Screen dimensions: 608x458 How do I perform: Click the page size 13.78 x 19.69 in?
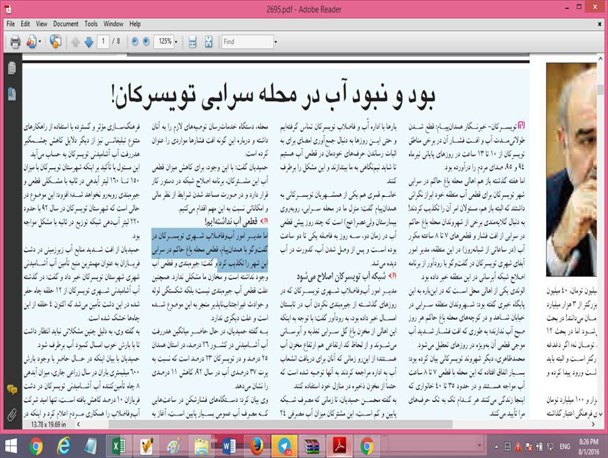coord(48,424)
